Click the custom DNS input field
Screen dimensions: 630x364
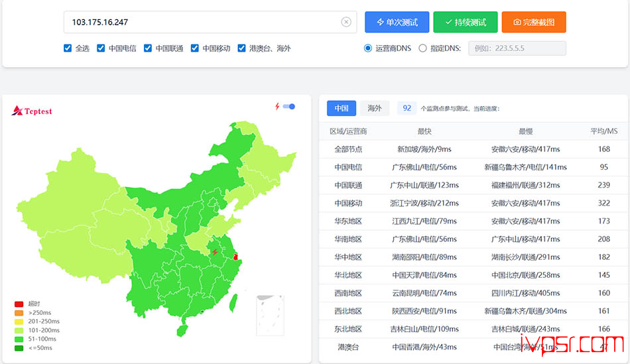coord(517,48)
